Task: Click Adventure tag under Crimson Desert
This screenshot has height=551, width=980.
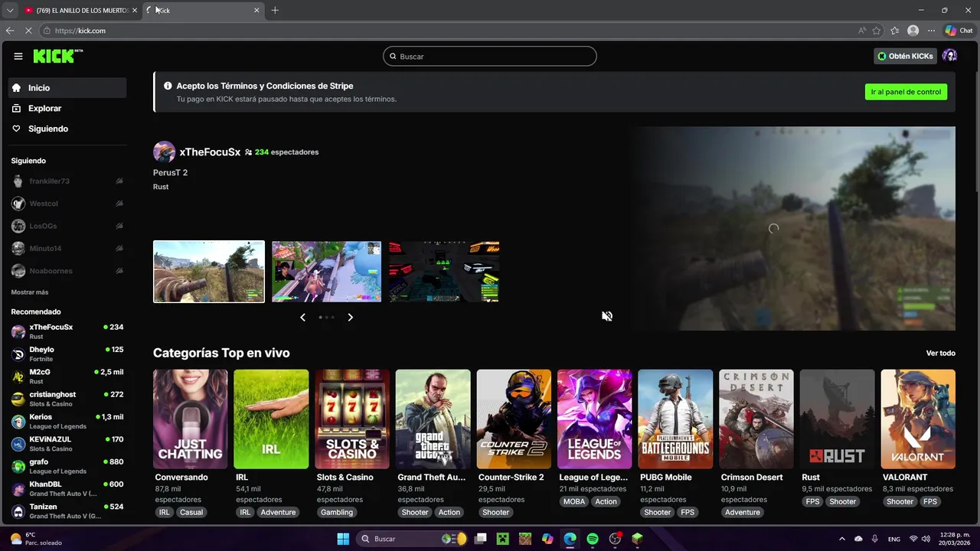Action: click(x=743, y=512)
